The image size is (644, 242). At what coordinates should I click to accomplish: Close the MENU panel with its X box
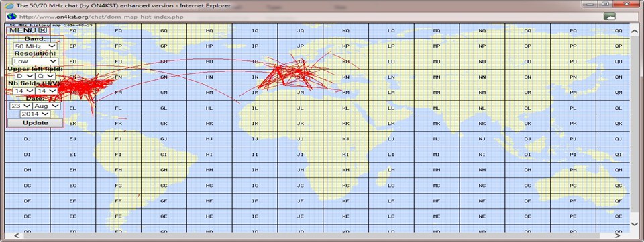(x=43, y=30)
